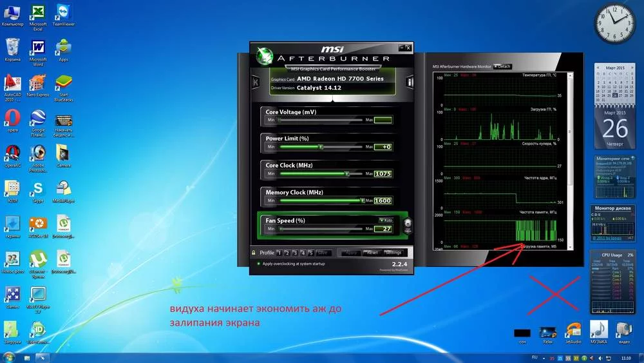Click the Core Clock value field 1075
Image resolution: width=644 pixels, height=363 pixels.
[383, 174]
